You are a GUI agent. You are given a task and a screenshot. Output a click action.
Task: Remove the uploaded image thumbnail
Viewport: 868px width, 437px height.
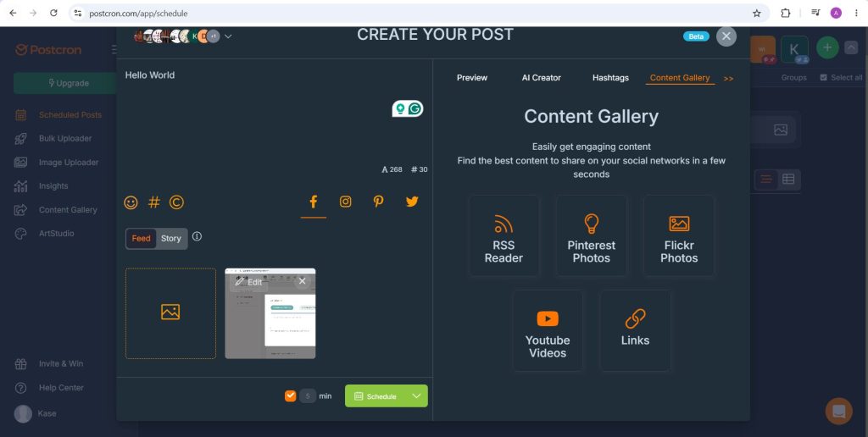click(x=302, y=281)
